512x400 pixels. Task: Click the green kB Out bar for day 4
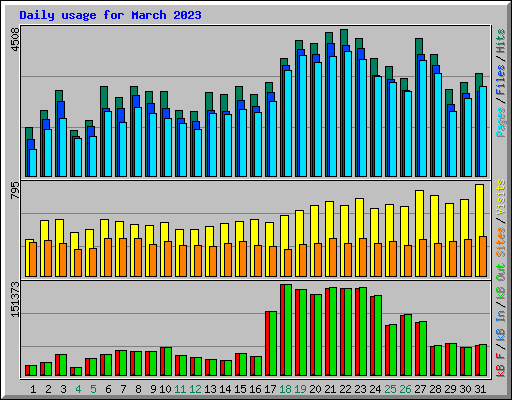[x=78, y=371]
